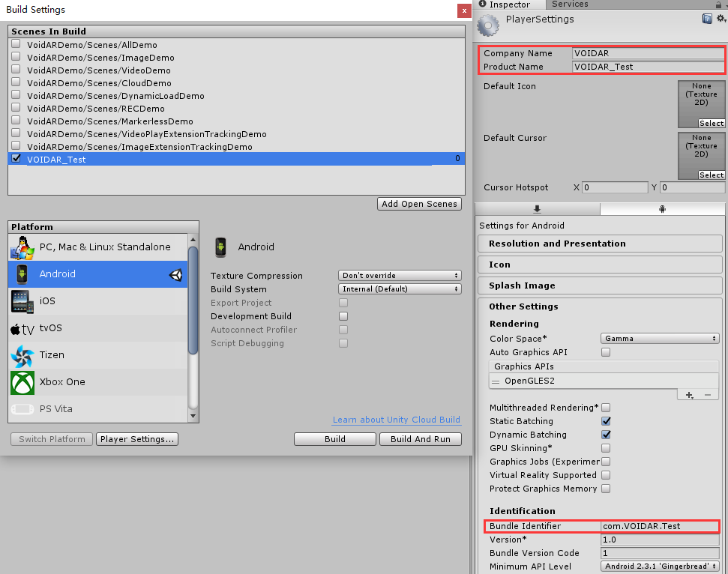
Task: Toggle Auto Graphics API checkbox
Action: (x=606, y=352)
